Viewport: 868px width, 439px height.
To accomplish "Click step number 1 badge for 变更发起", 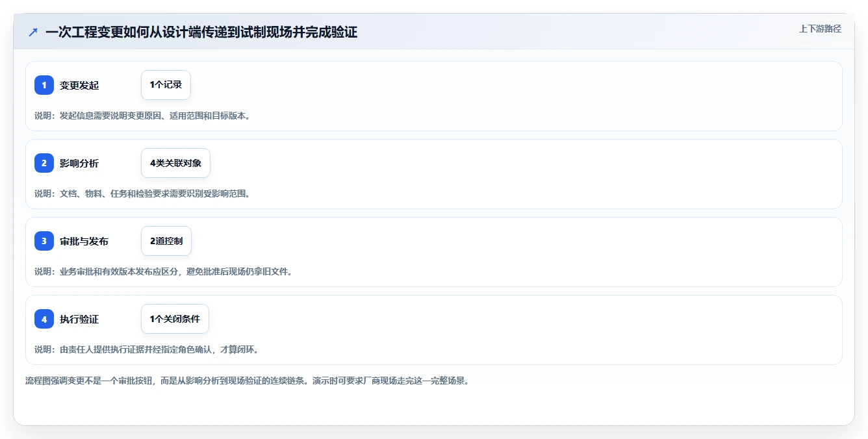I will pos(44,85).
